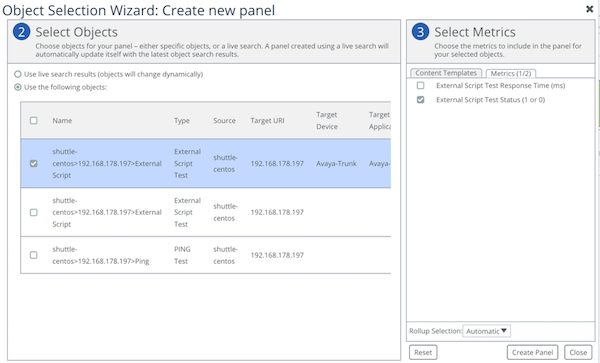600x363 pixels.
Task: Click 'External Script Test Response Time (ms)' label
Action: pos(501,86)
